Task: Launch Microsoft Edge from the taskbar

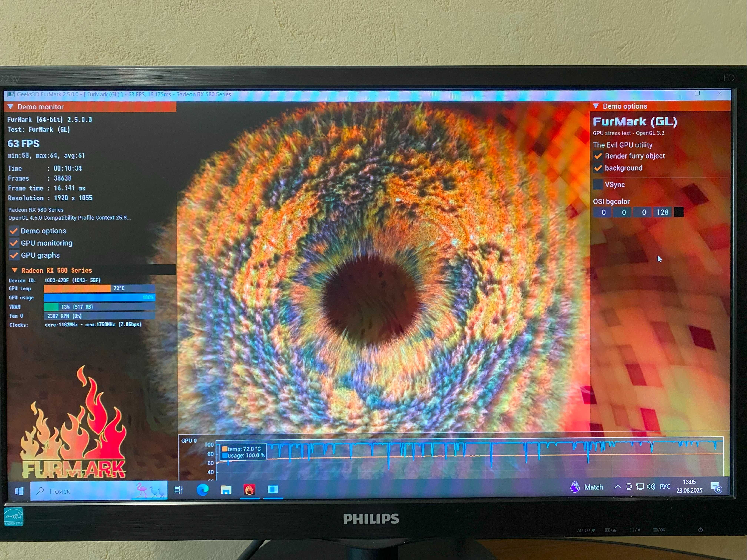Action: [x=203, y=490]
